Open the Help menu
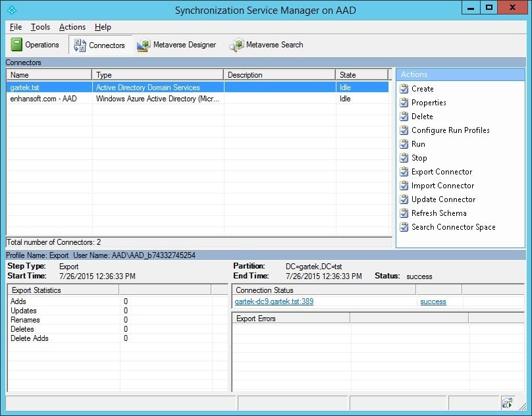This screenshot has height=416, width=532. (x=103, y=27)
